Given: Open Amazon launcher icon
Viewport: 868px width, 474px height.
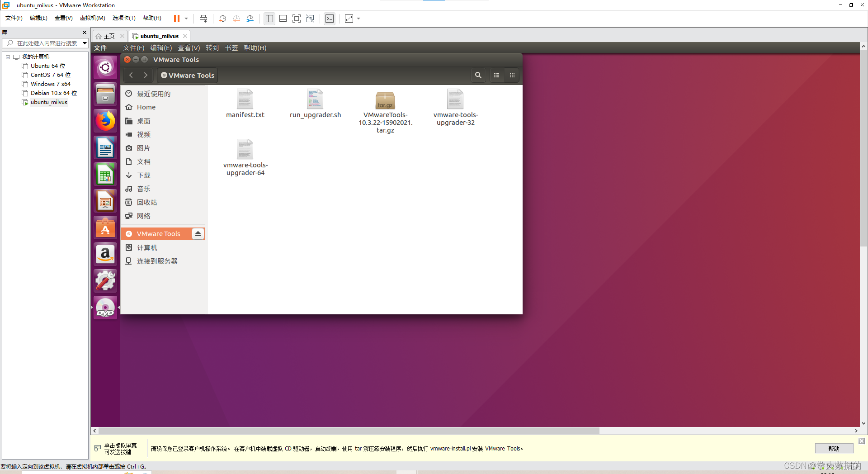Looking at the screenshot, I should pyautogui.click(x=105, y=254).
